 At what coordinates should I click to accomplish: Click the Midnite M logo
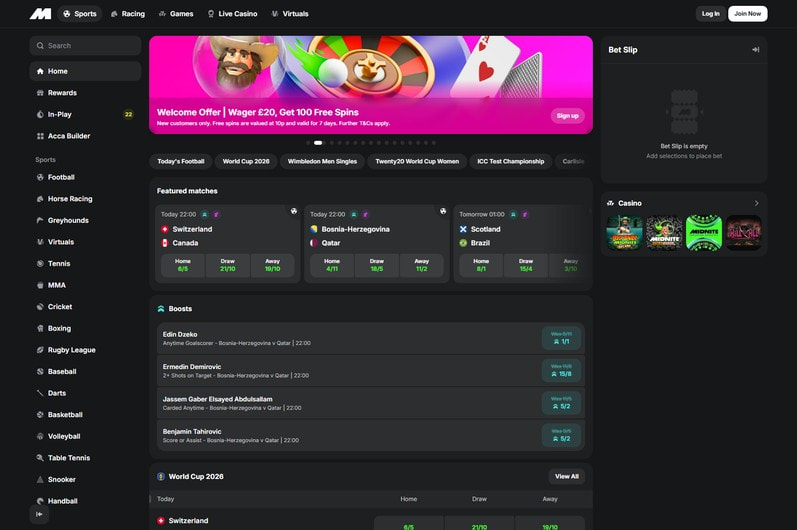coord(40,14)
